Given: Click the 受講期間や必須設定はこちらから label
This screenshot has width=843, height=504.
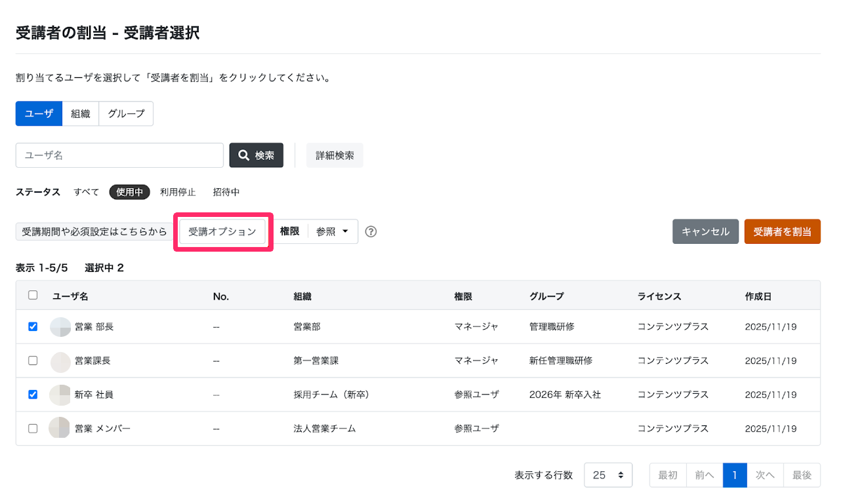Looking at the screenshot, I should click(x=94, y=231).
